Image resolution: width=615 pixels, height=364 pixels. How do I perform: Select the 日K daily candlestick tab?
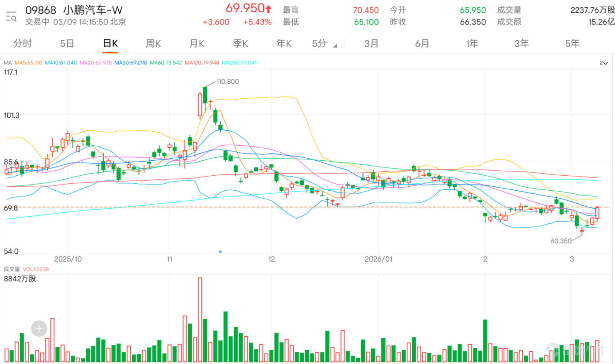click(x=110, y=43)
